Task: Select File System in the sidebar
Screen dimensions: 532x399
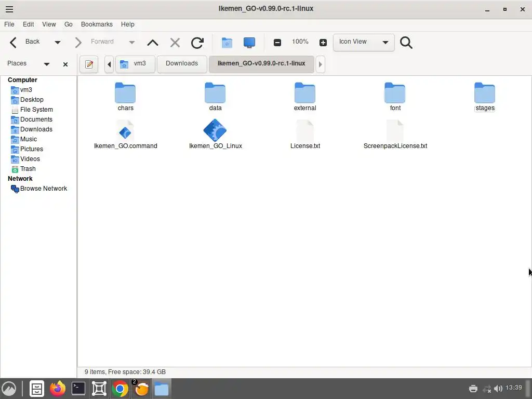Action: (x=32, y=110)
